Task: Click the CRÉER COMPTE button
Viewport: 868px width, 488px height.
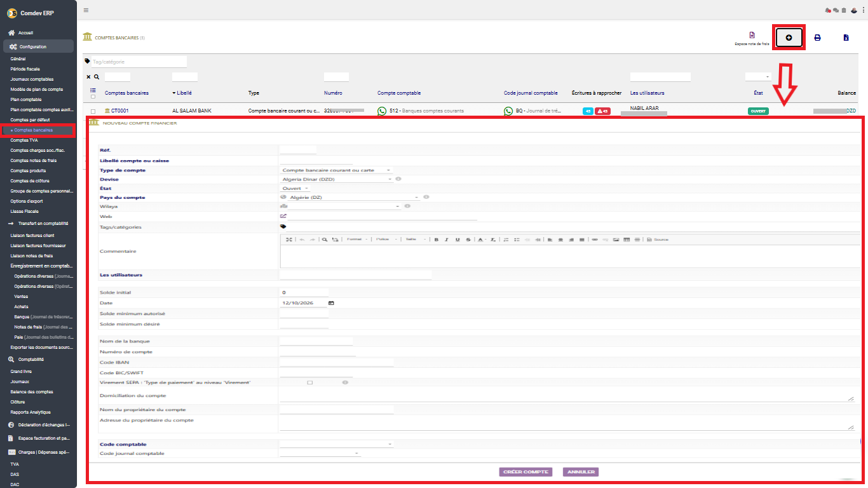Action: coord(526,472)
